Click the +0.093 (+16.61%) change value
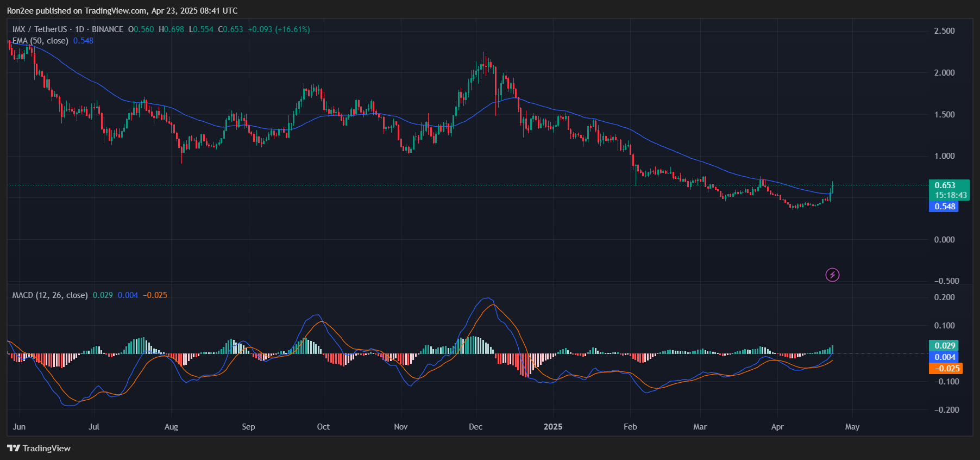 click(x=279, y=29)
